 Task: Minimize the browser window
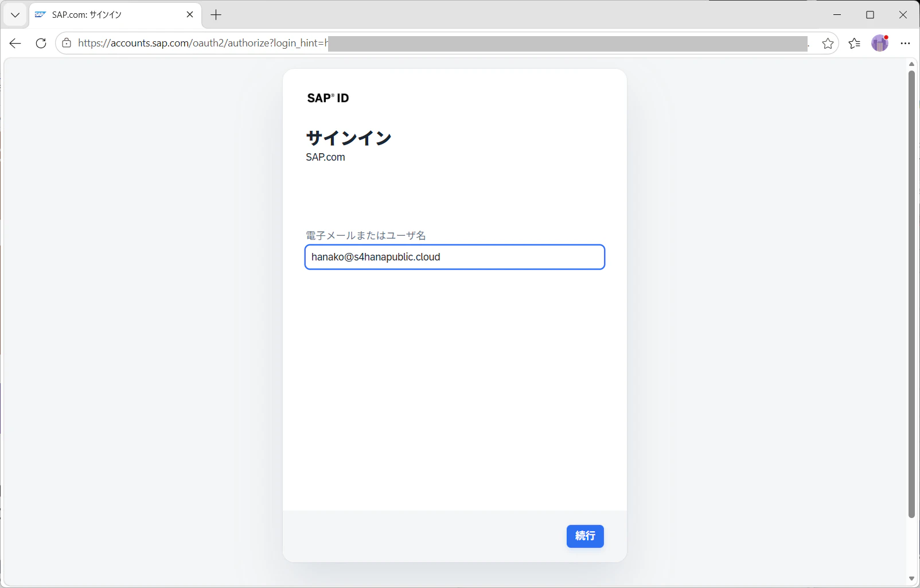pos(837,15)
